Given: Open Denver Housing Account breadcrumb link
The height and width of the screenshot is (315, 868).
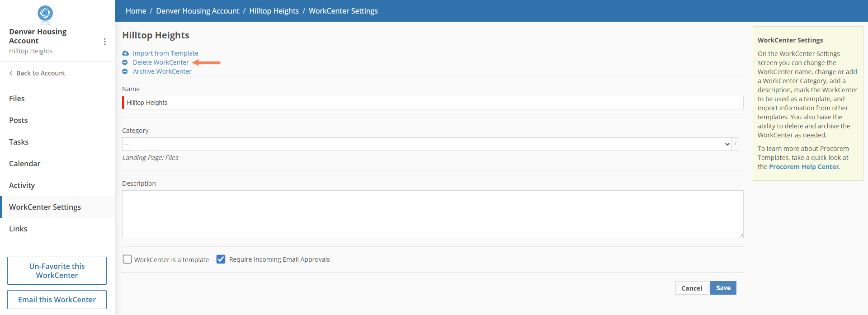Looking at the screenshot, I should [198, 11].
